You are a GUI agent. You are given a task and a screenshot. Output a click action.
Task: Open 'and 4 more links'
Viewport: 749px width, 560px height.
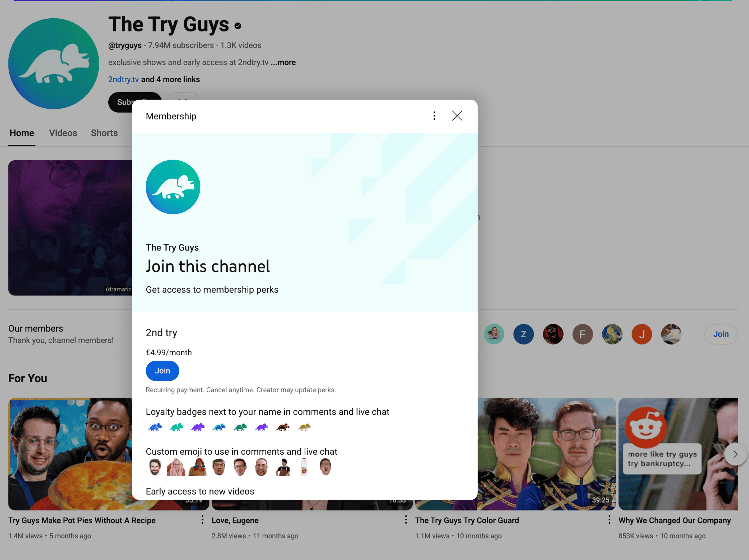point(170,79)
